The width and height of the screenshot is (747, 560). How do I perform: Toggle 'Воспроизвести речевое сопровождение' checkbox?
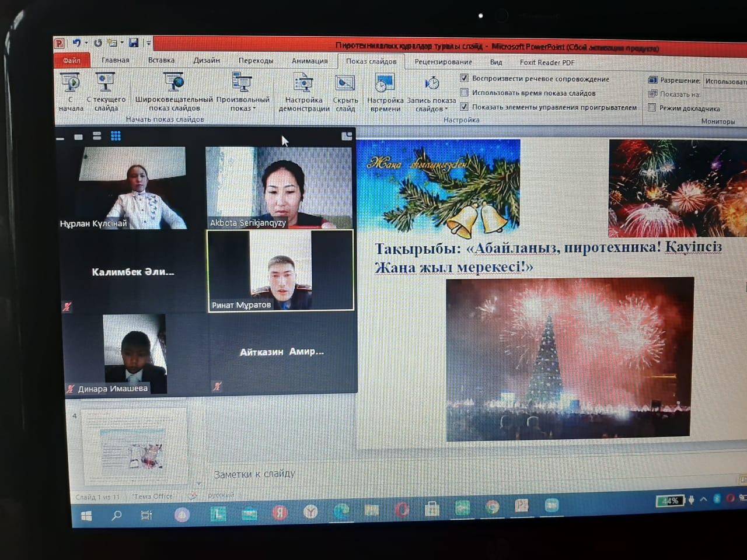465,78
